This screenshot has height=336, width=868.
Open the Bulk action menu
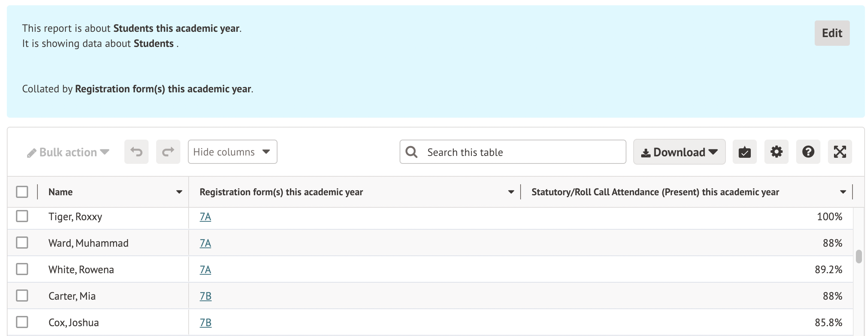[68, 152]
